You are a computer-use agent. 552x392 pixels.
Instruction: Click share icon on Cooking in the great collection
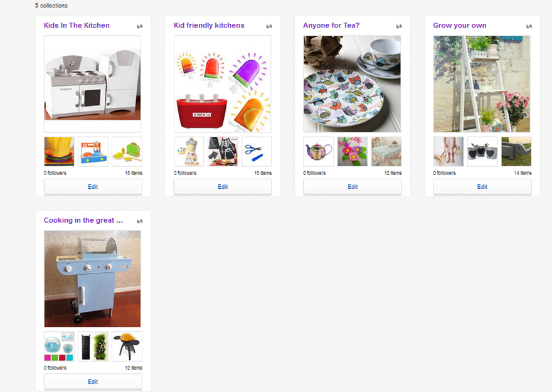140,221
